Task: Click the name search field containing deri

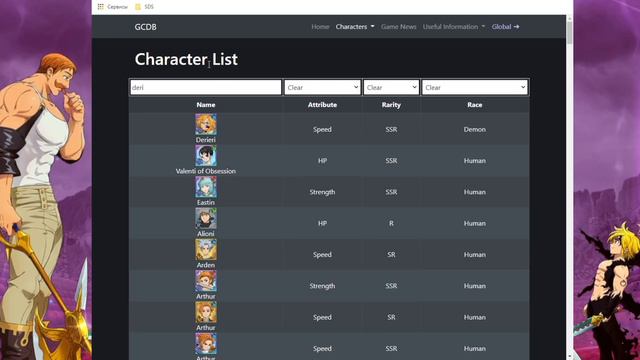Action: point(206,87)
